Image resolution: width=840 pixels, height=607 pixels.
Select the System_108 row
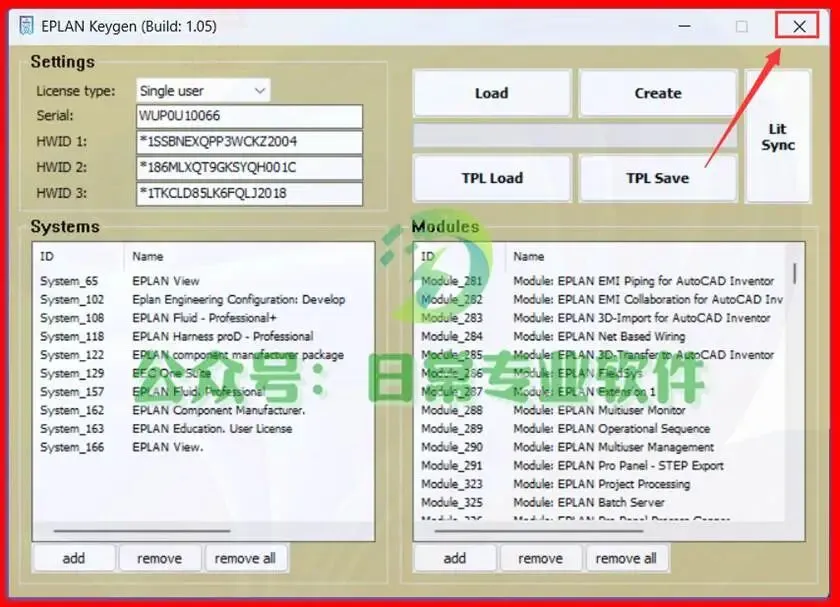coord(203,318)
